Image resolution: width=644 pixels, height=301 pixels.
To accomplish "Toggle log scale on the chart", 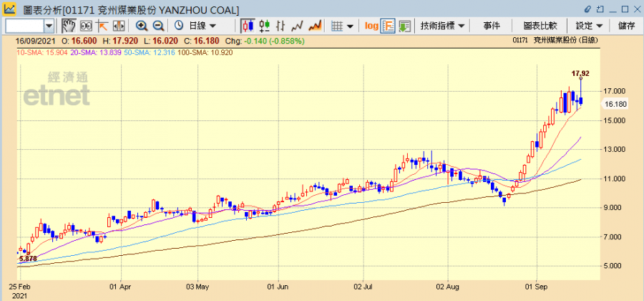I will point(371,25).
